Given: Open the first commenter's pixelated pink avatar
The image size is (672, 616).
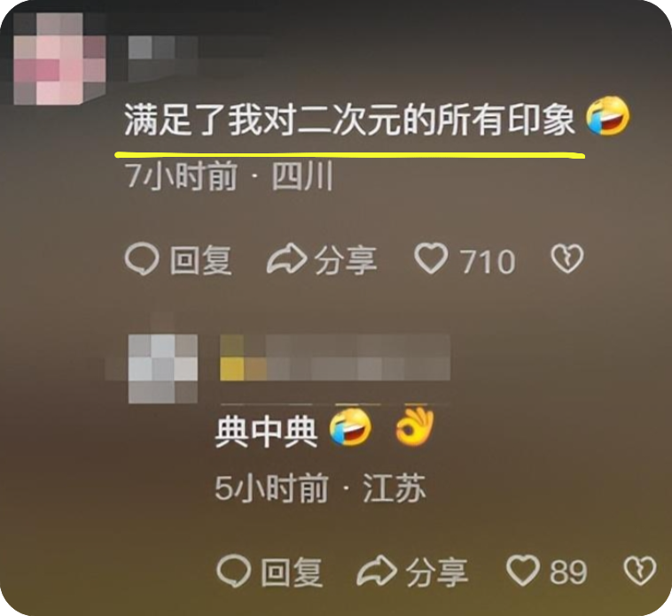Looking at the screenshot, I should click(x=59, y=58).
